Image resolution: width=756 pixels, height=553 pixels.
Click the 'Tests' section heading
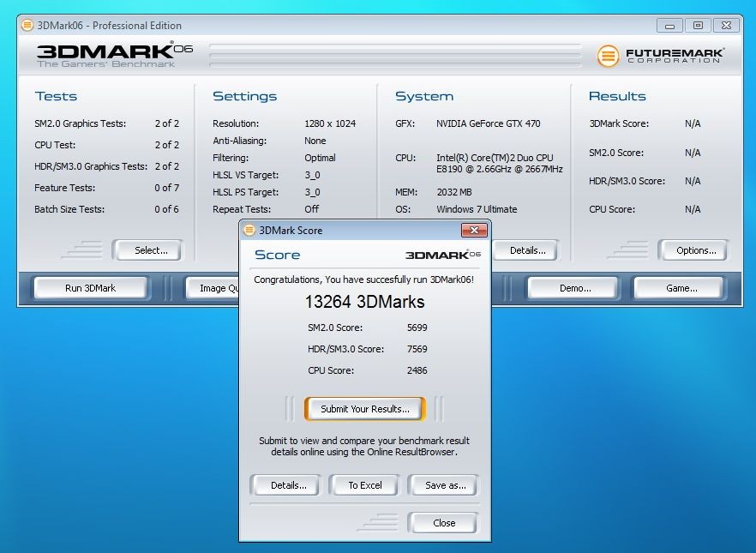coord(56,96)
